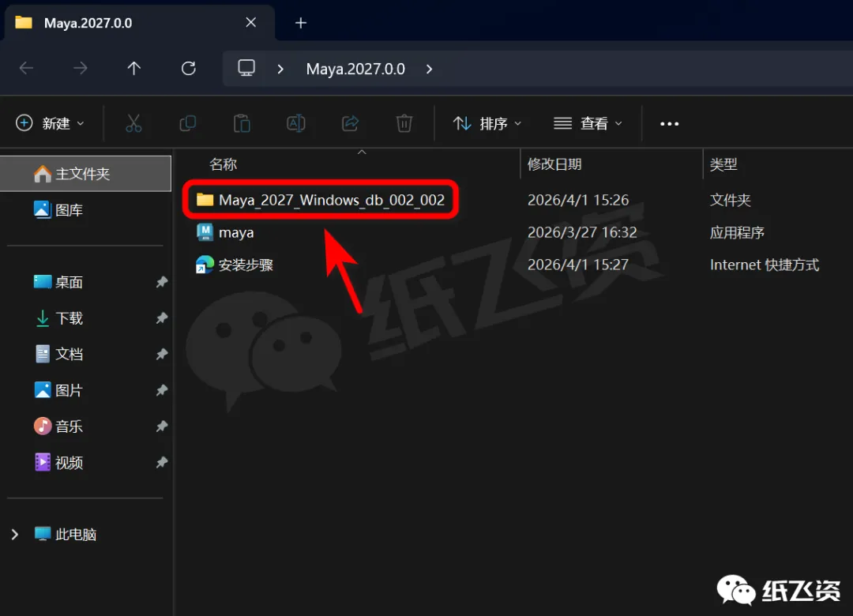Unpin 下载 using its pin icon
853x616 pixels.
(162, 317)
